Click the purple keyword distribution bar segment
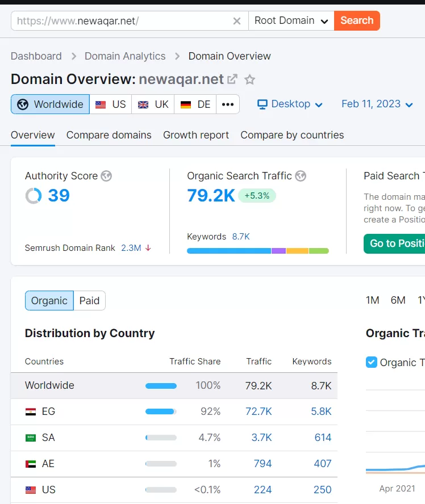425x504 pixels. [x=278, y=251]
